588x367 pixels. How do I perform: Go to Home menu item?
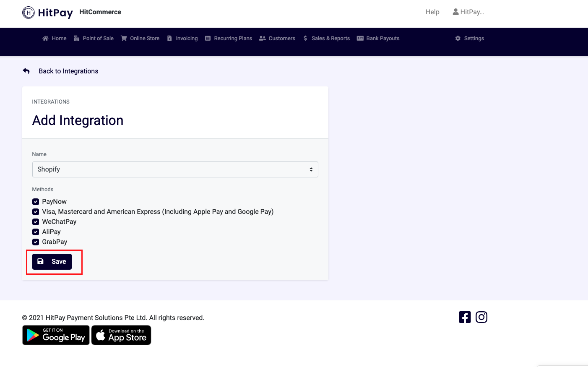(55, 38)
